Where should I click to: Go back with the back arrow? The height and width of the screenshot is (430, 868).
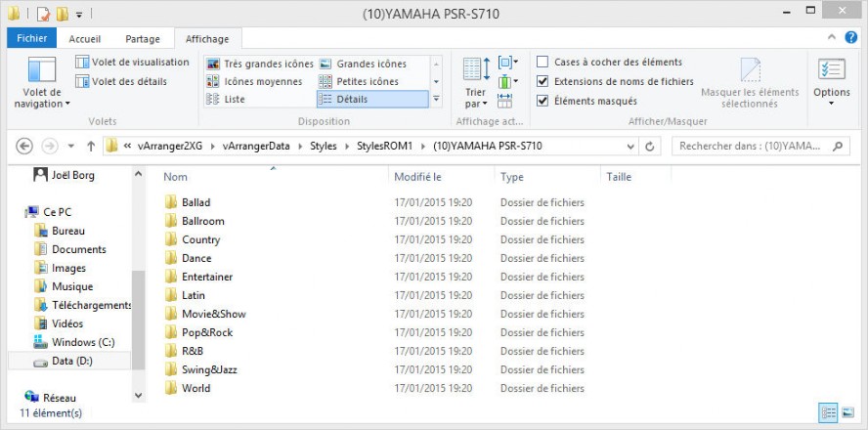(24, 146)
